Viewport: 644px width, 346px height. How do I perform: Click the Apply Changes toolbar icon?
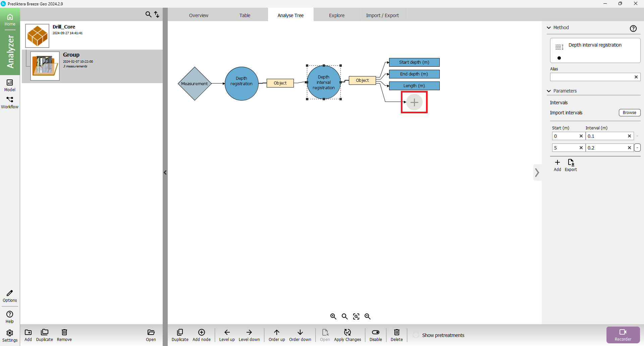coord(347,332)
